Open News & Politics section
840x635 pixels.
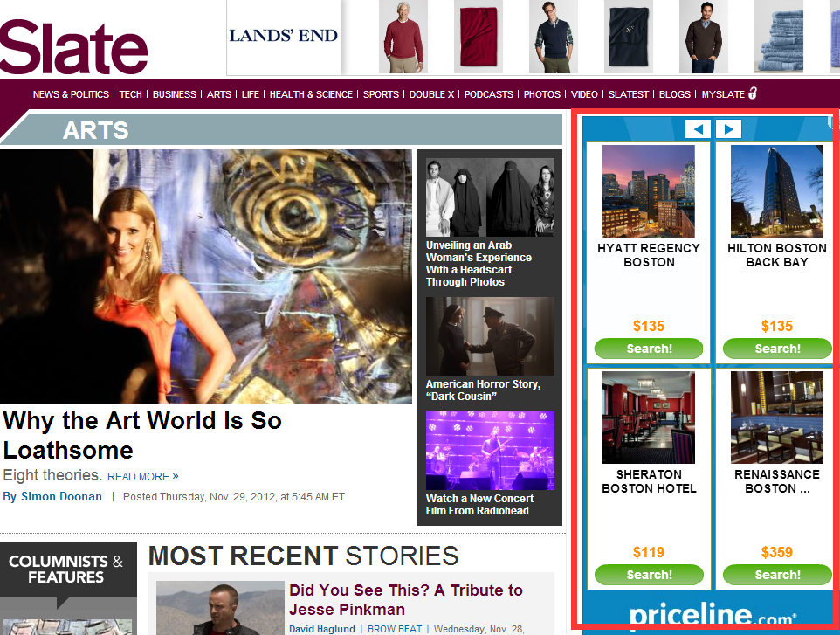pyautogui.click(x=71, y=94)
